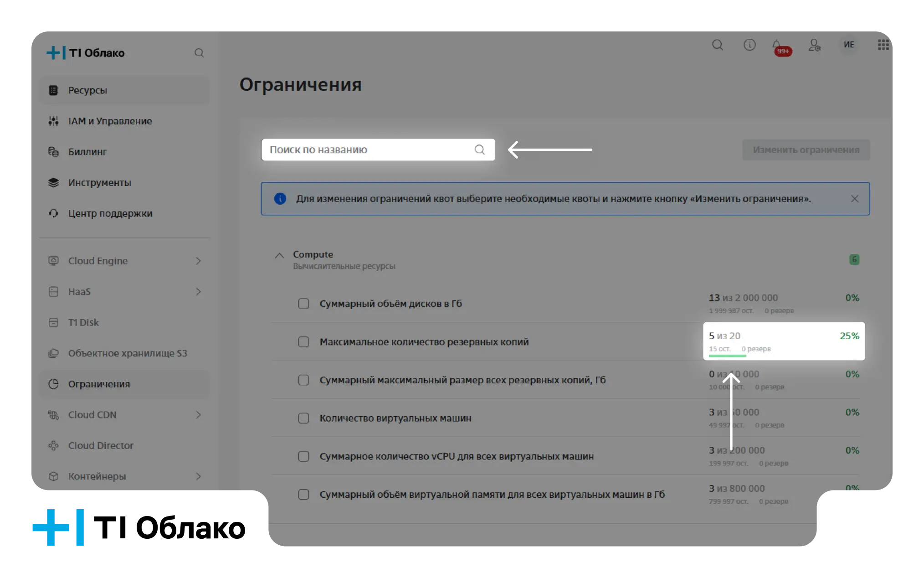Click the Ограничения pie icon
Screen dimensions: 924x578
coord(53,384)
